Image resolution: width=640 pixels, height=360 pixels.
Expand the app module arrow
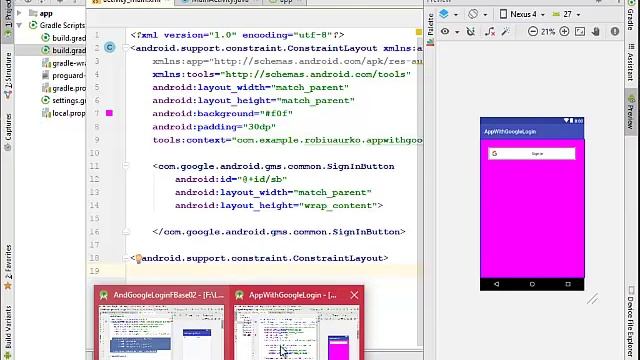[19, 13]
